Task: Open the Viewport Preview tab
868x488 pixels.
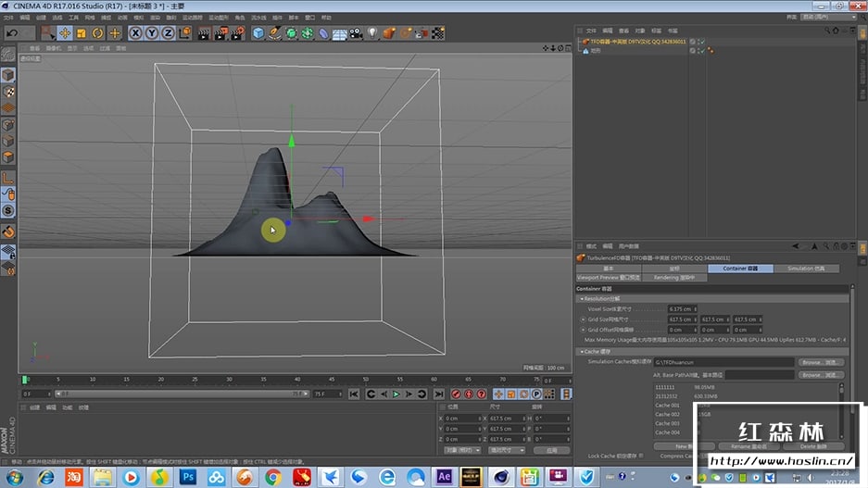Action: (609, 278)
